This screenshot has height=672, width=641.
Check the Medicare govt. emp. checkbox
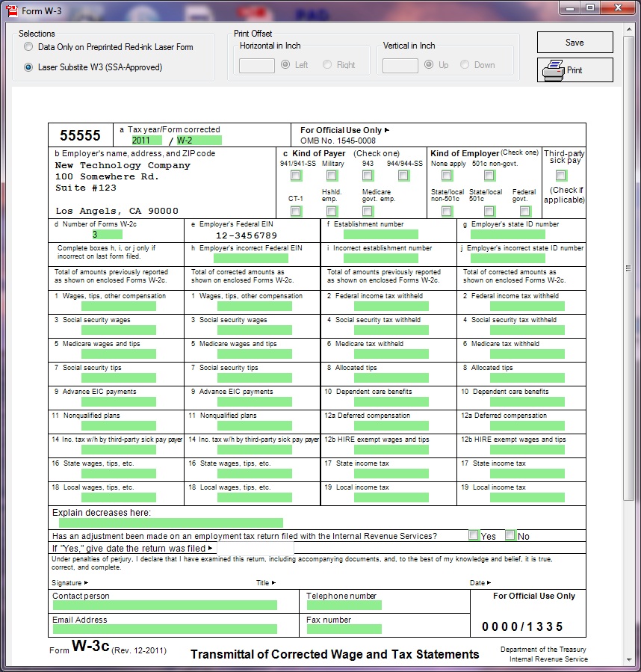coord(368,211)
